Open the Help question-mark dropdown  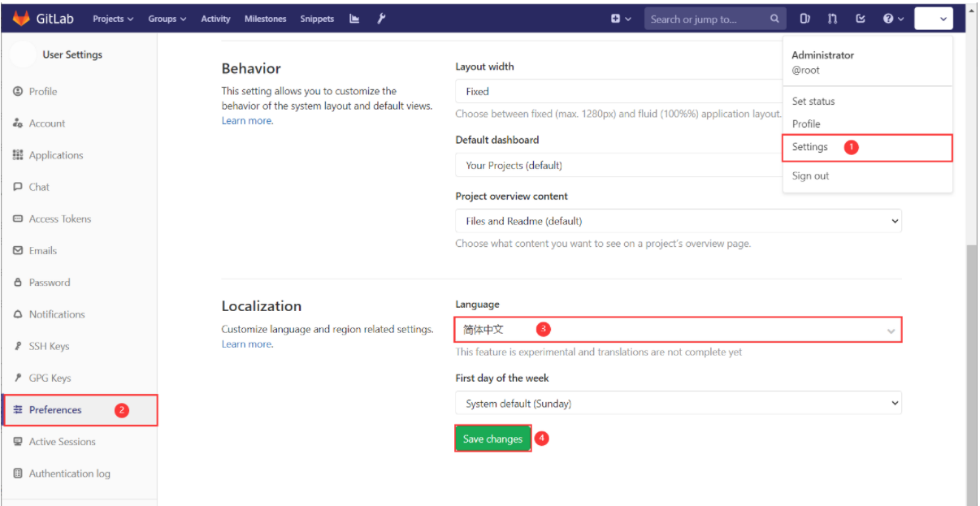[893, 19]
